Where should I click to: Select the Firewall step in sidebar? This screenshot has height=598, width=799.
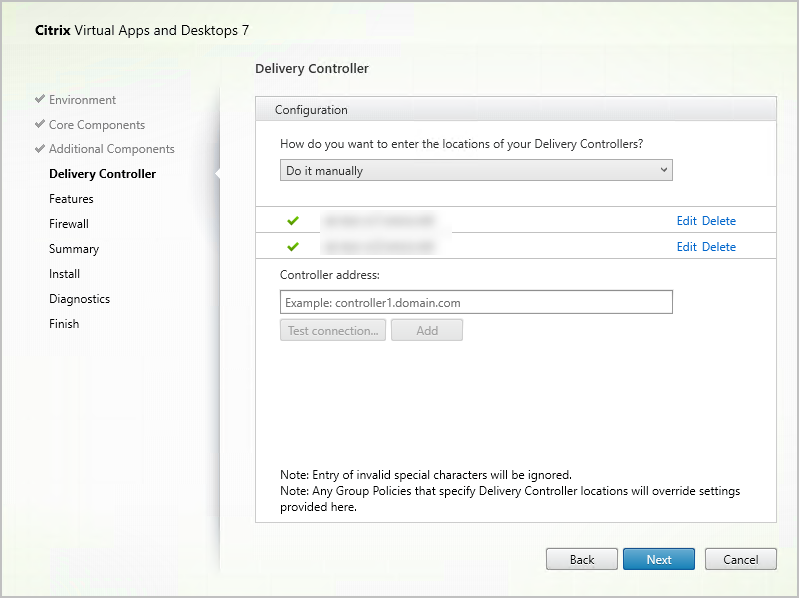click(69, 224)
